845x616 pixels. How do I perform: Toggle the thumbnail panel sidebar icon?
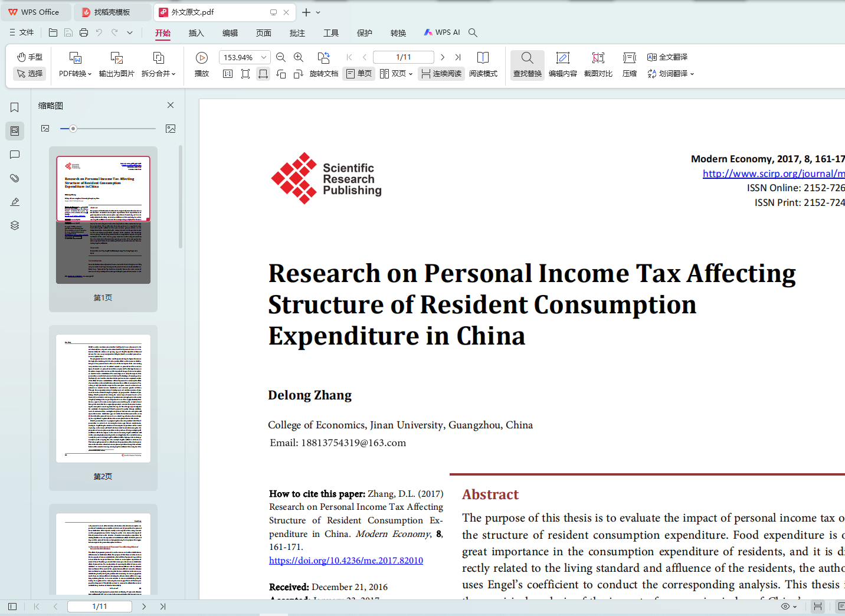tap(15, 131)
